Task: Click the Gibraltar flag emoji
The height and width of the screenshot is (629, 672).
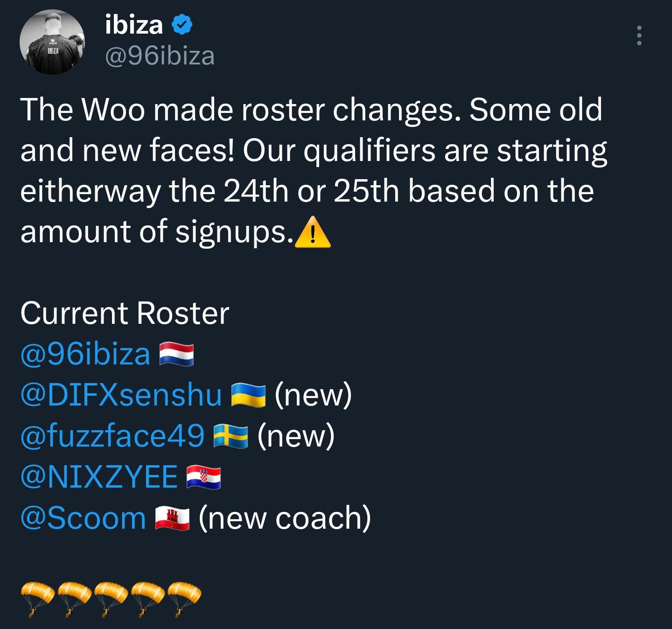Action: [x=172, y=518]
